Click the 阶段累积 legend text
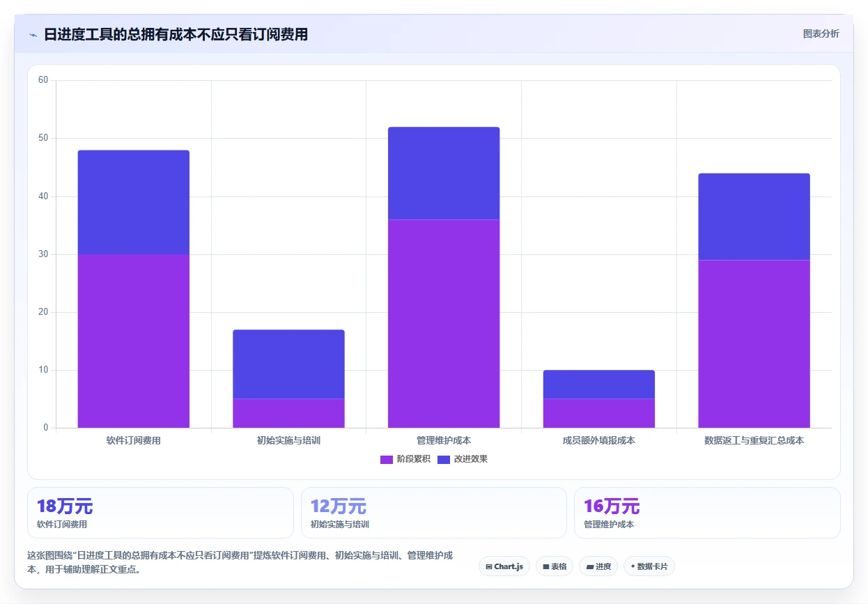Screen dimensions: 868x604 [x=414, y=459]
